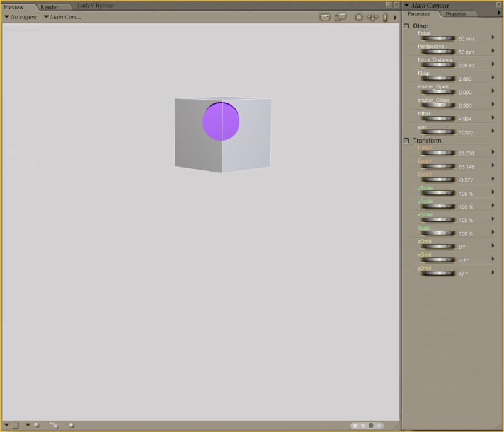504x432 pixels.
Task: Collapse the Transform parameter group
Action: pos(406,141)
